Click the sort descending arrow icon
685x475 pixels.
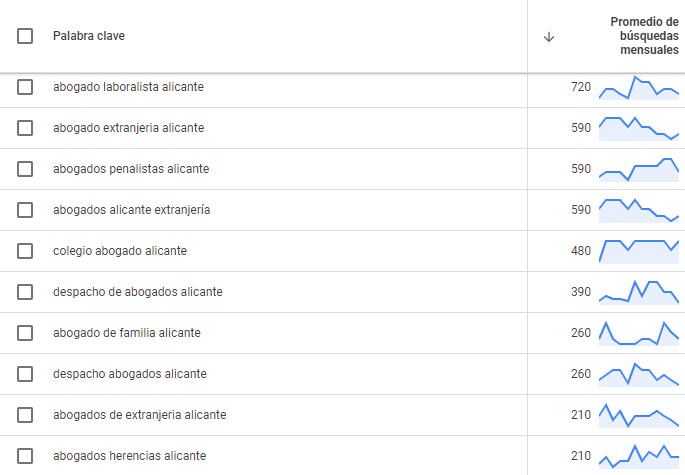click(549, 37)
